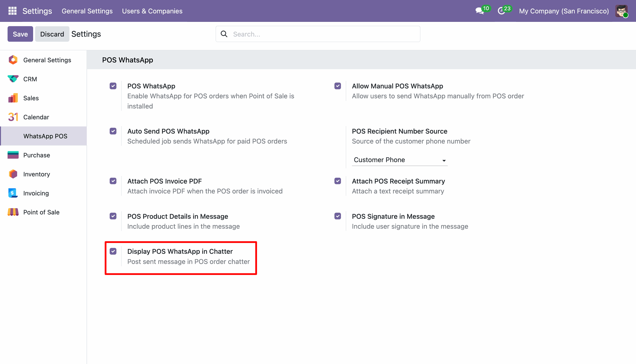Uncheck POS Product Details in Message
636x364 pixels.
pos(113,216)
